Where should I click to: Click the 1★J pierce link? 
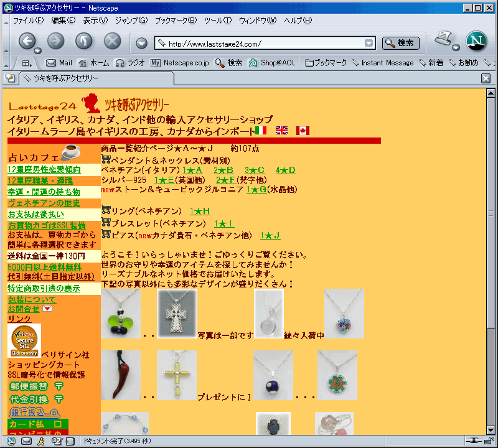point(270,236)
